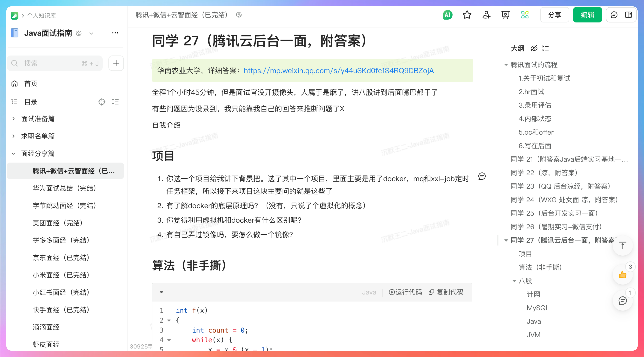Image resolution: width=644 pixels, height=357 pixels.
Task: Open the ... more options menu
Action: [x=115, y=33]
